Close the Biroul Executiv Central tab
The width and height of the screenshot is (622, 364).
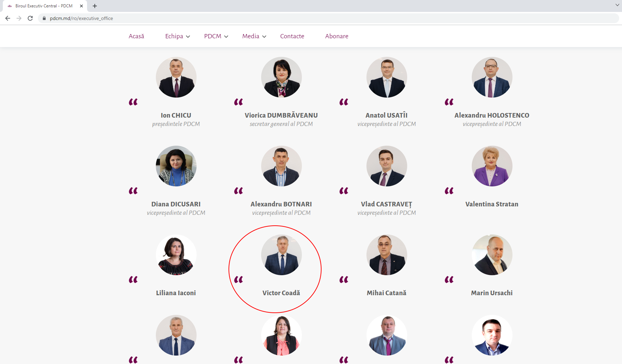pos(81,6)
